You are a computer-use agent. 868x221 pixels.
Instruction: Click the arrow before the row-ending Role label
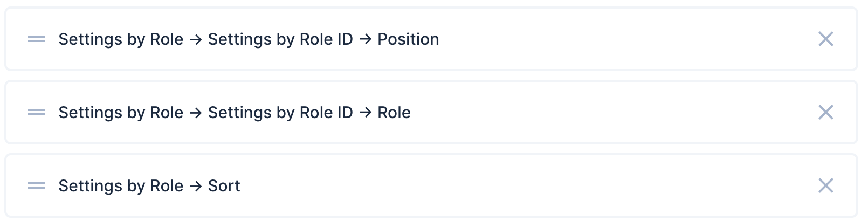click(x=365, y=113)
